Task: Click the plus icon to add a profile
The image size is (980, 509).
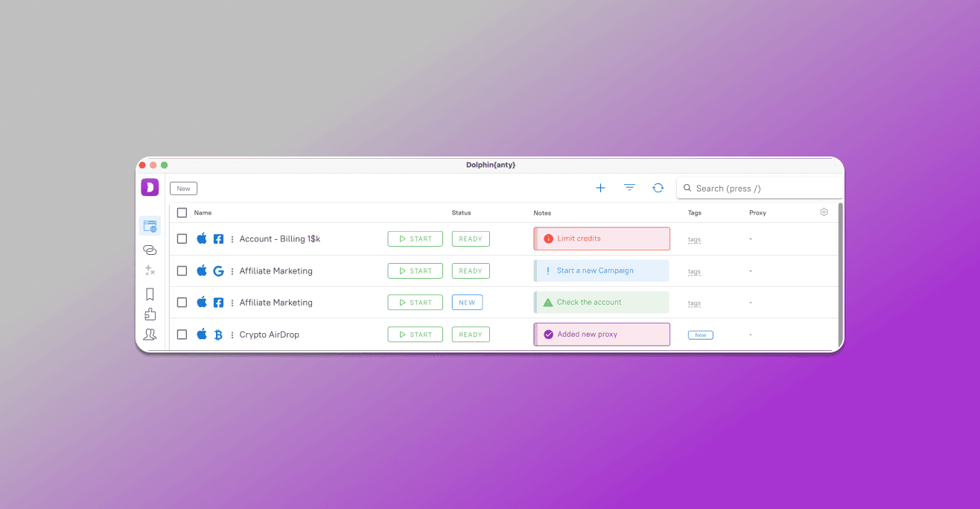Action: [x=600, y=188]
